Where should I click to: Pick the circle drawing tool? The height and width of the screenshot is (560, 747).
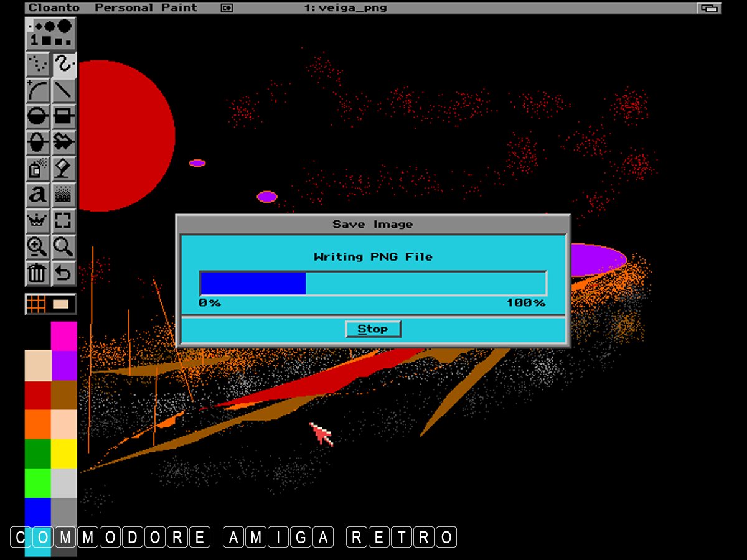(38, 116)
